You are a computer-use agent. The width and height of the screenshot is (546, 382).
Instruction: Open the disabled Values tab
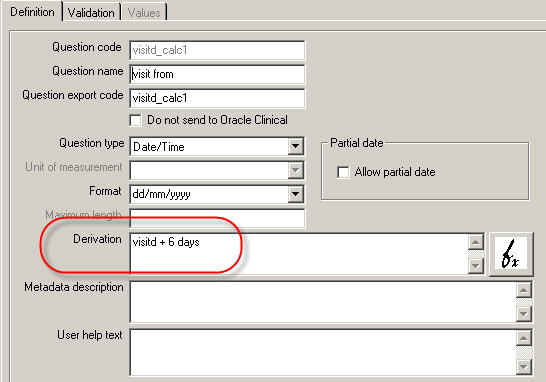(x=144, y=13)
